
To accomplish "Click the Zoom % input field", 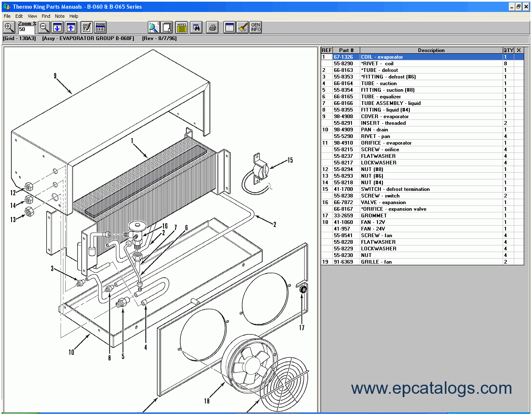I will (27, 29).
